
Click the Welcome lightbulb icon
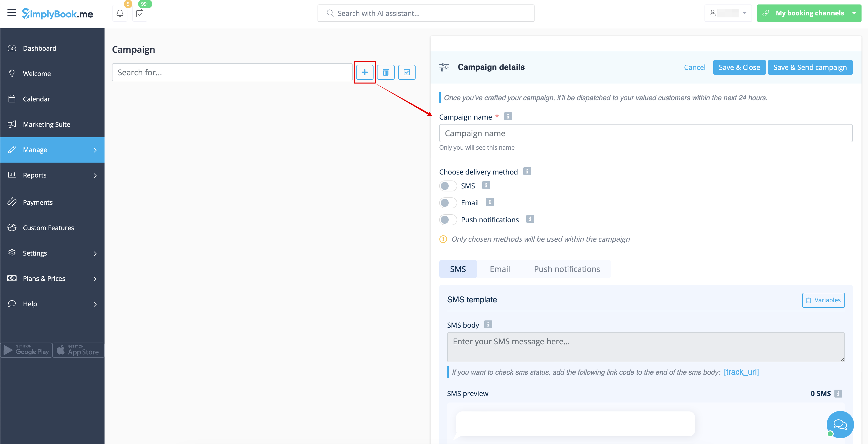(x=12, y=73)
